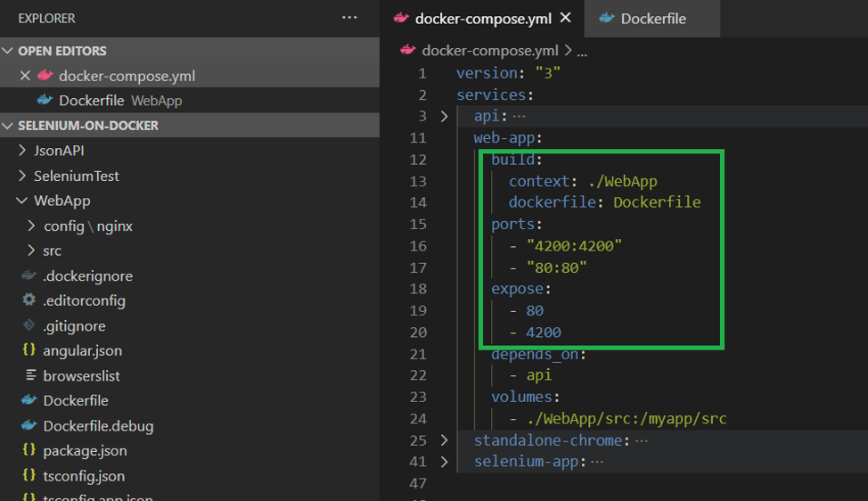Click the Explorer more actions ellipsis
Image resolution: width=868 pixels, height=501 pixels.
(x=349, y=18)
